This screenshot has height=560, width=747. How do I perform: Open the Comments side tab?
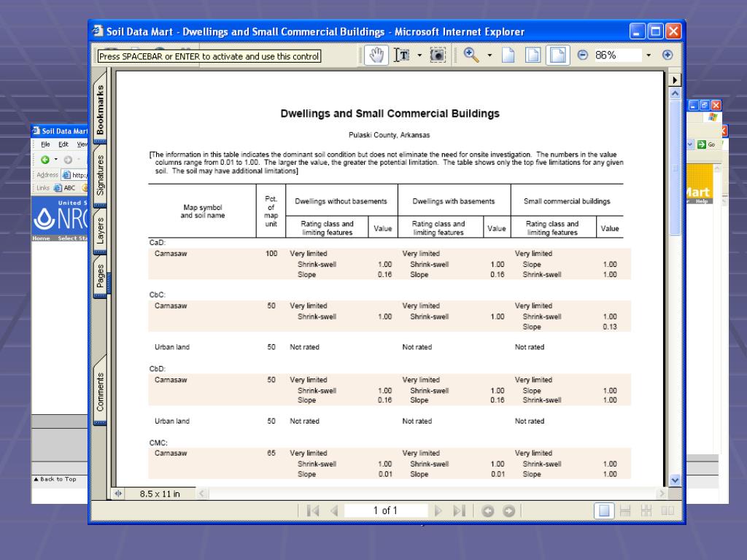100,392
